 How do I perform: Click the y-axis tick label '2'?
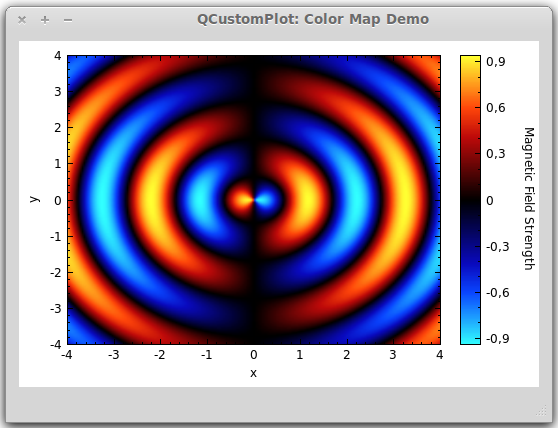click(x=58, y=128)
